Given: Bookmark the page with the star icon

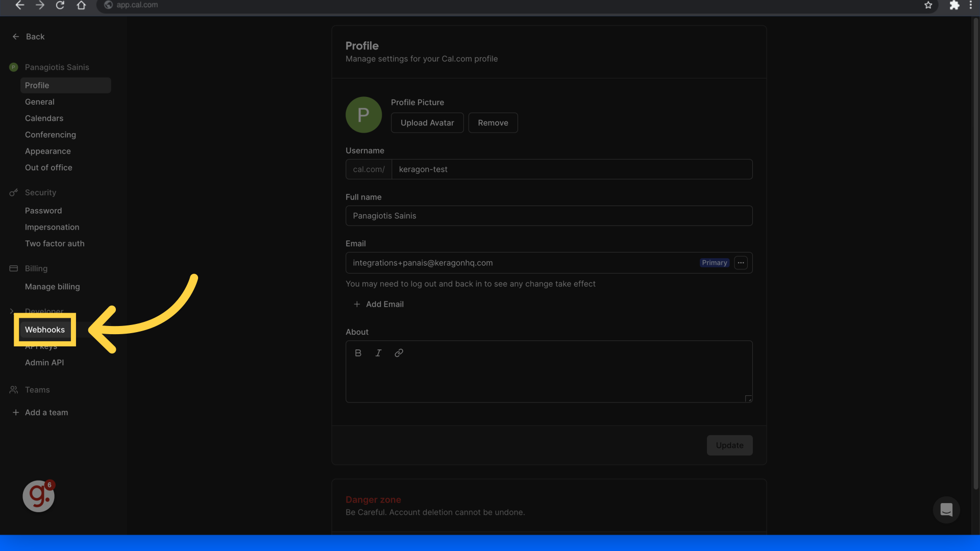Looking at the screenshot, I should (x=928, y=5).
